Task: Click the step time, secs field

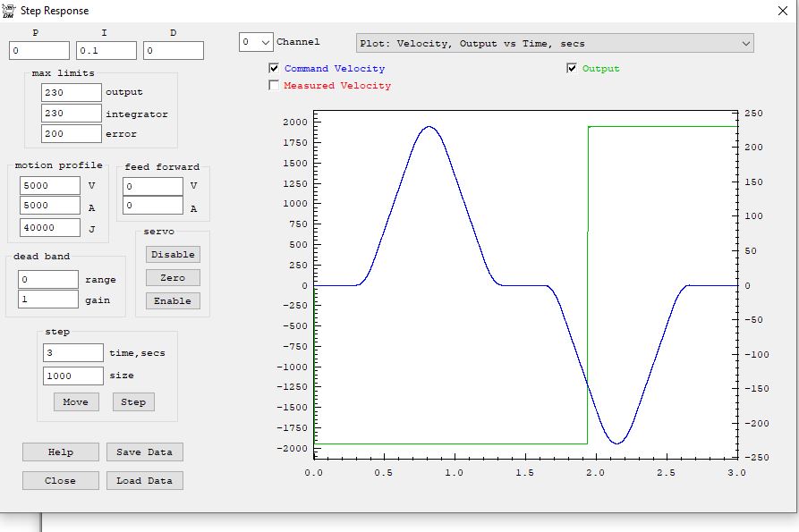Action: point(73,353)
